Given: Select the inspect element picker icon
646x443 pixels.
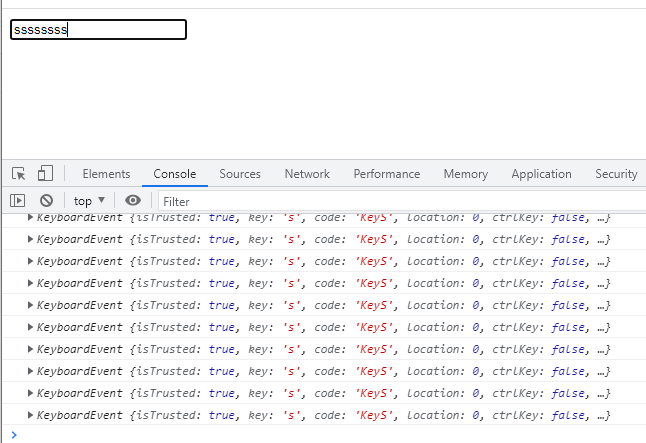Looking at the screenshot, I should (x=19, y=173).
